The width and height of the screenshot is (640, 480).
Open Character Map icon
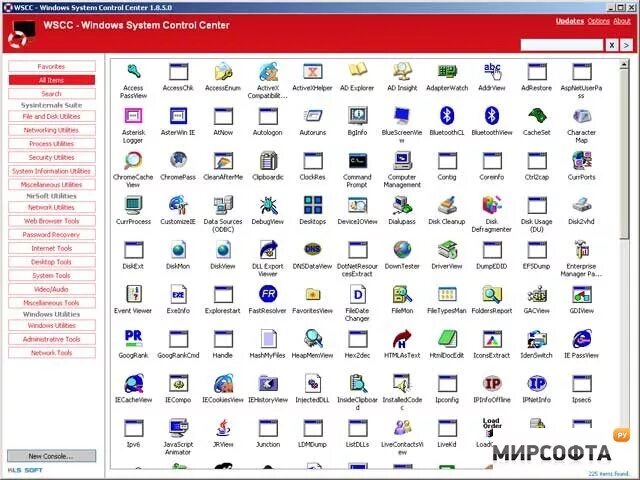coord(582,116)
